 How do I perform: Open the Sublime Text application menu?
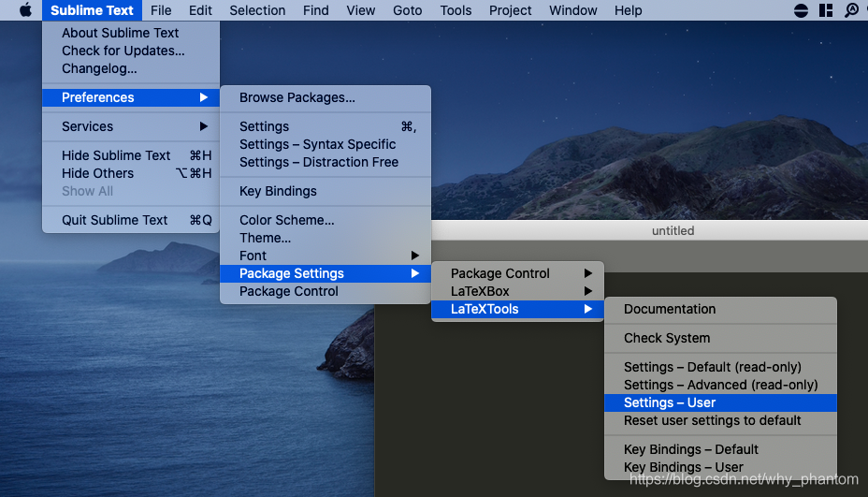tap(92, 10)
